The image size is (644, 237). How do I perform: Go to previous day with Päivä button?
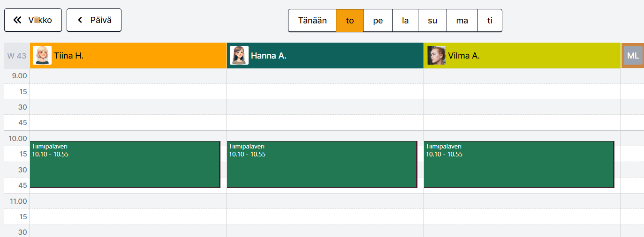(94, 20)
